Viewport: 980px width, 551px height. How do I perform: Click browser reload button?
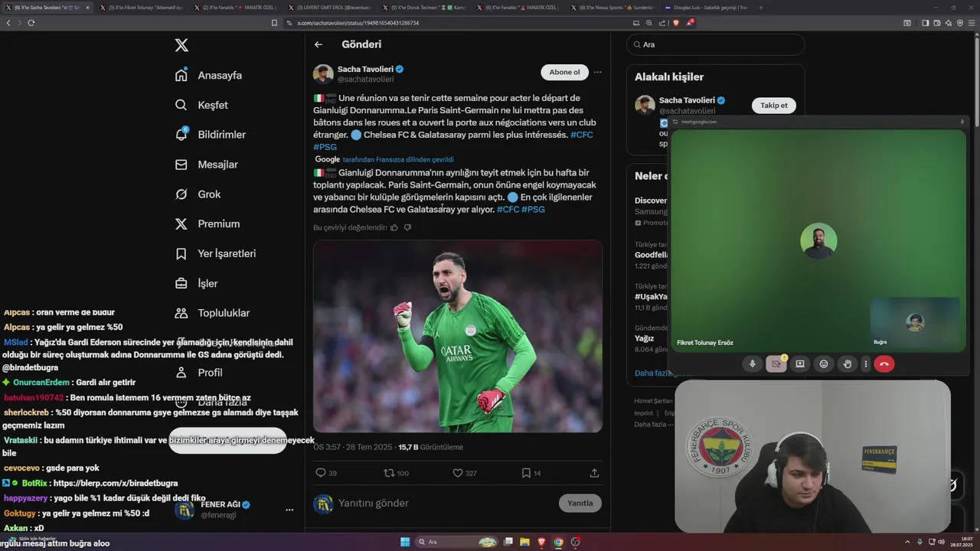click(x=31, y=23)
